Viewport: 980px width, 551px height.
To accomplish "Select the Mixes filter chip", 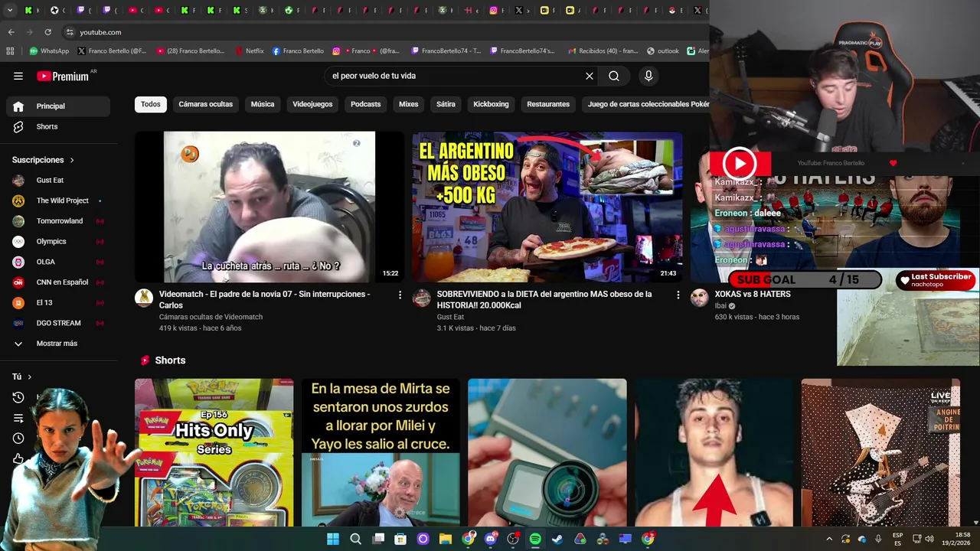I will (409, 104).
